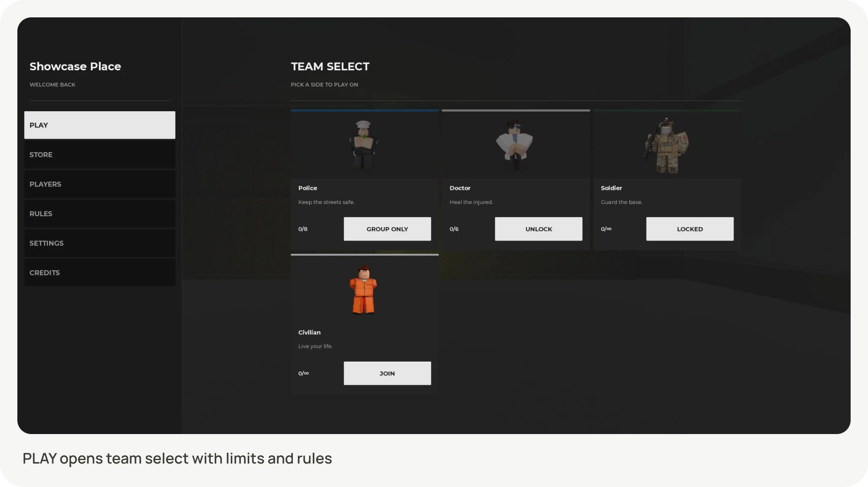The width and height of the screenshot is (868, 487).
Task: Select the Soldier character avatar
Action: pos(667,146)
